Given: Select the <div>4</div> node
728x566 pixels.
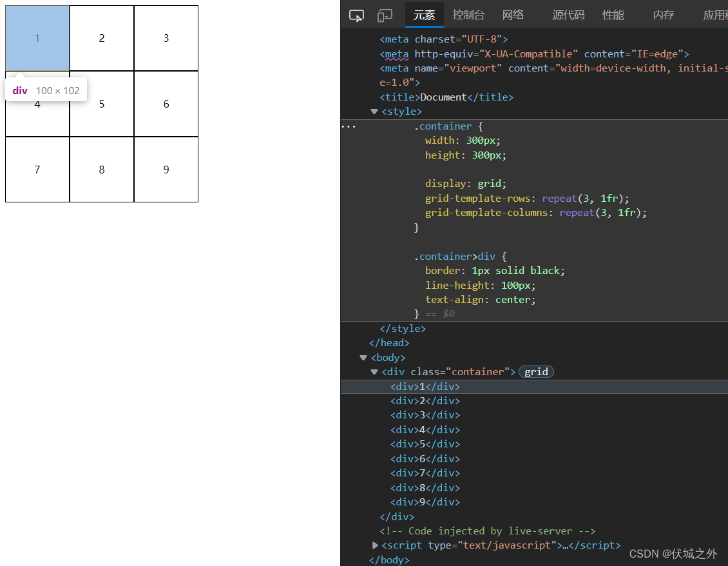Looking at the screenshot, I should coord(425,430).
